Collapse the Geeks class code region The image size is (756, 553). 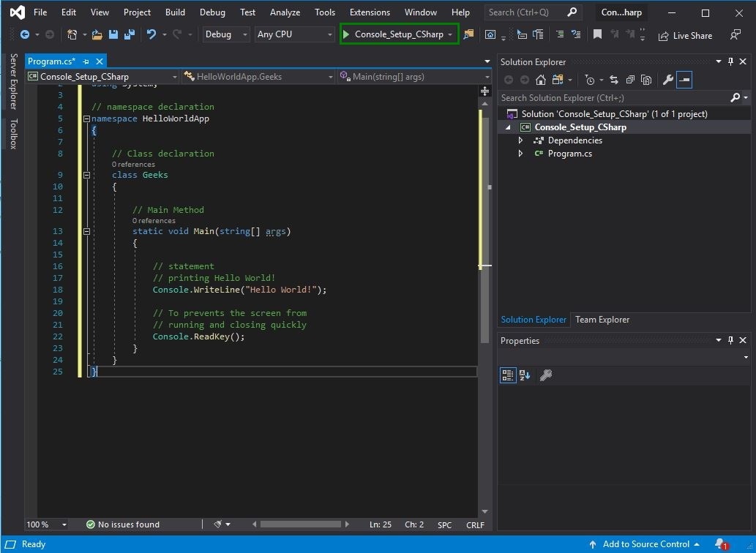(86, 174)
